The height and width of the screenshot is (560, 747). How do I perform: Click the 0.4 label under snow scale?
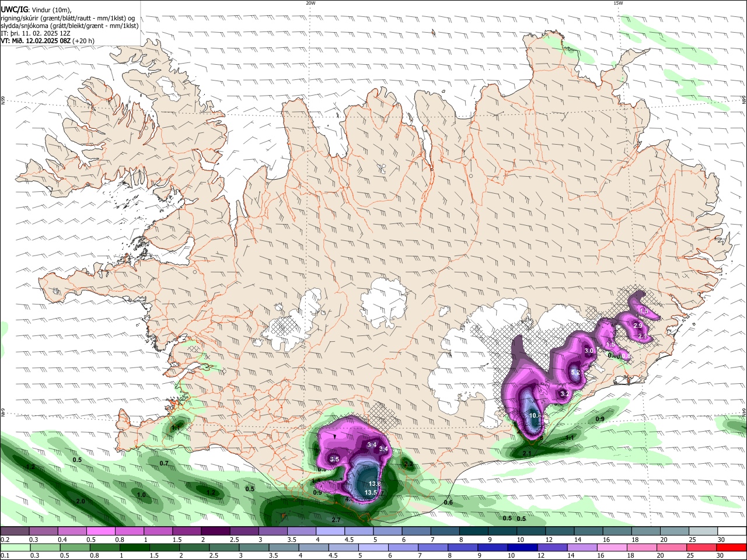click(62, 540)
